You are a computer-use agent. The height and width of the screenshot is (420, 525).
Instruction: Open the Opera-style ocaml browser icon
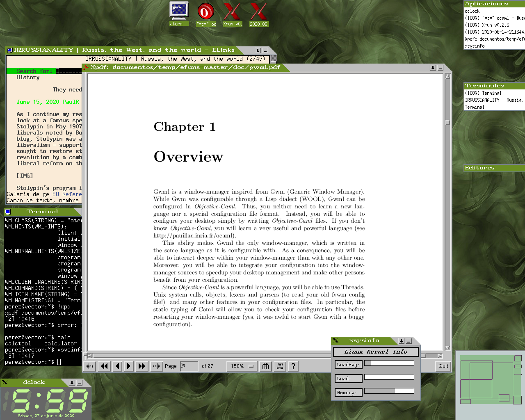coord(205,13)
